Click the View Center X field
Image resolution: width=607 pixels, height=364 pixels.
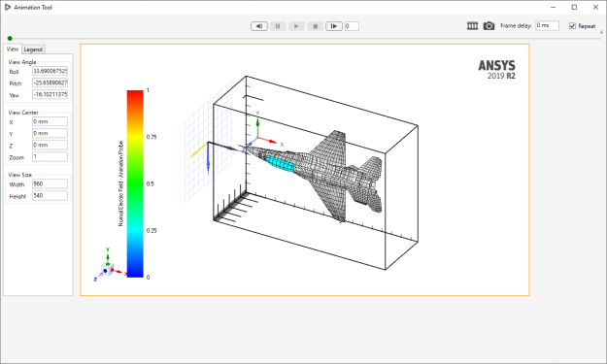50,121
